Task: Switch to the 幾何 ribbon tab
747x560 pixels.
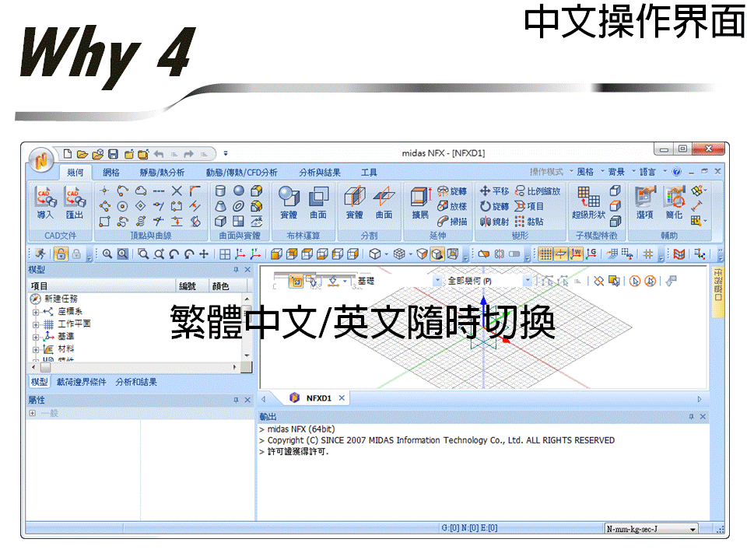Action: coord(75,173)
